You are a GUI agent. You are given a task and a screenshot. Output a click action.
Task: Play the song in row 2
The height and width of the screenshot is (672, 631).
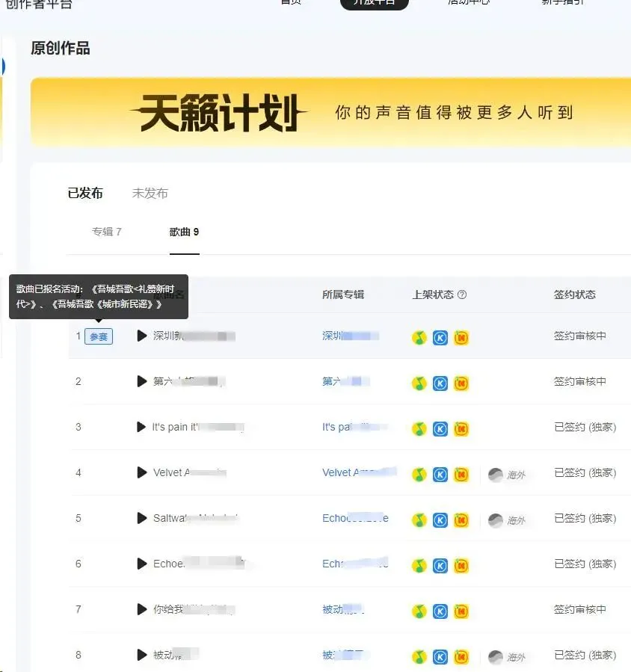click(142, 381)
